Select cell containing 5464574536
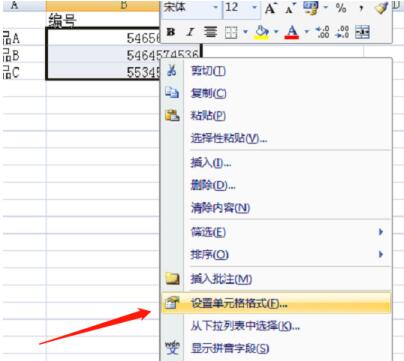 click(124, 55)
